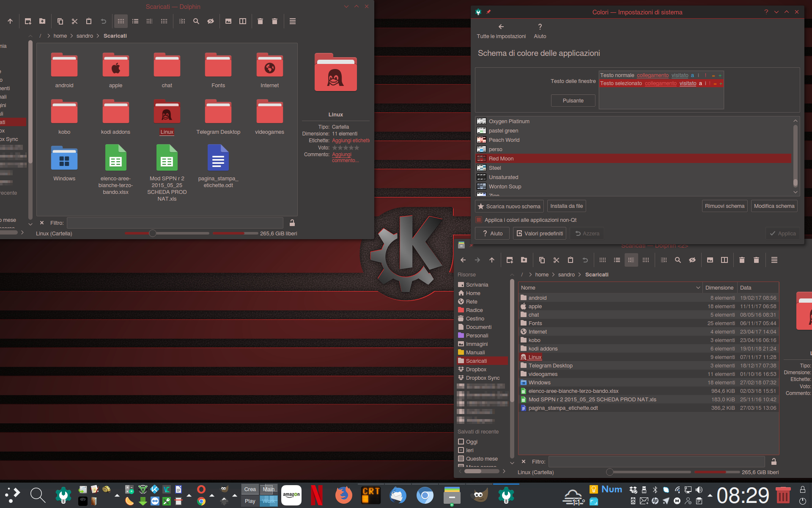Expand hidden system tray icons arrow
Screen dimensions: 812x508
[x=710, y=495]
